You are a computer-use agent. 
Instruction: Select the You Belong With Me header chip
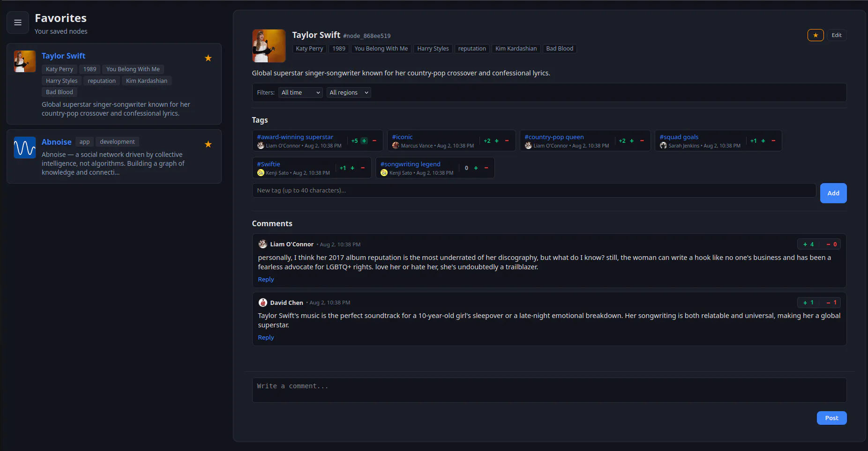tap(381, 49)
